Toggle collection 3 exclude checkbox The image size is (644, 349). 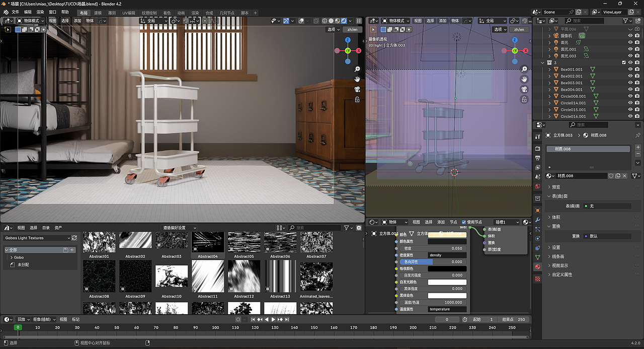[x=624, y=62]
